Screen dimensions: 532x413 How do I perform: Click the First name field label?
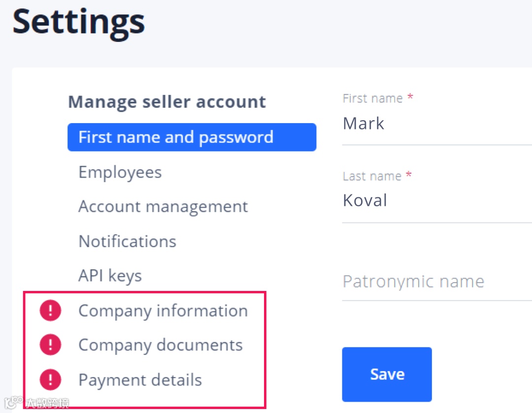point(373,98)
